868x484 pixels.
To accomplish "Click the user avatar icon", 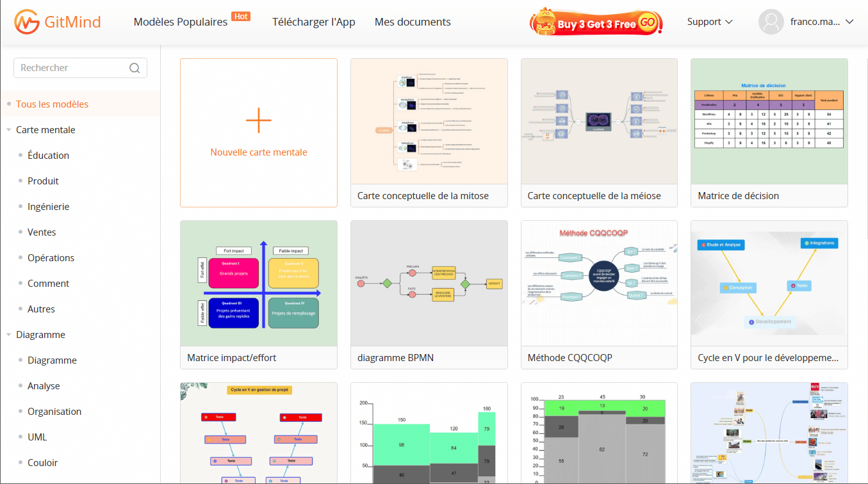I will (771, 22).
